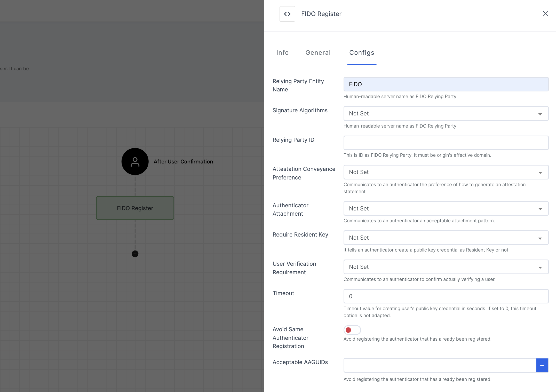Viewport: 556px width, 392px height.
Task: Click the User Verification Requirement label
Action: coord(294,268)
